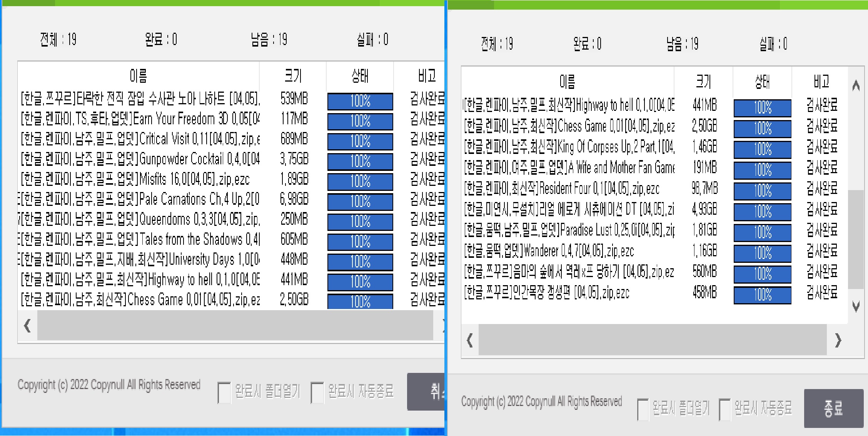Click the 종료 button
This screenshot has width=868, height=436.
(x=833, y=408)
